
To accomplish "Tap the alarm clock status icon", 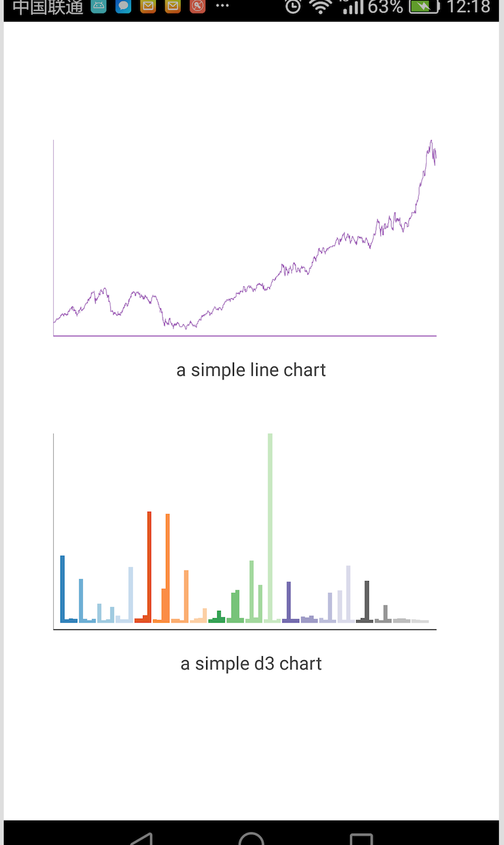I will 293,7.
